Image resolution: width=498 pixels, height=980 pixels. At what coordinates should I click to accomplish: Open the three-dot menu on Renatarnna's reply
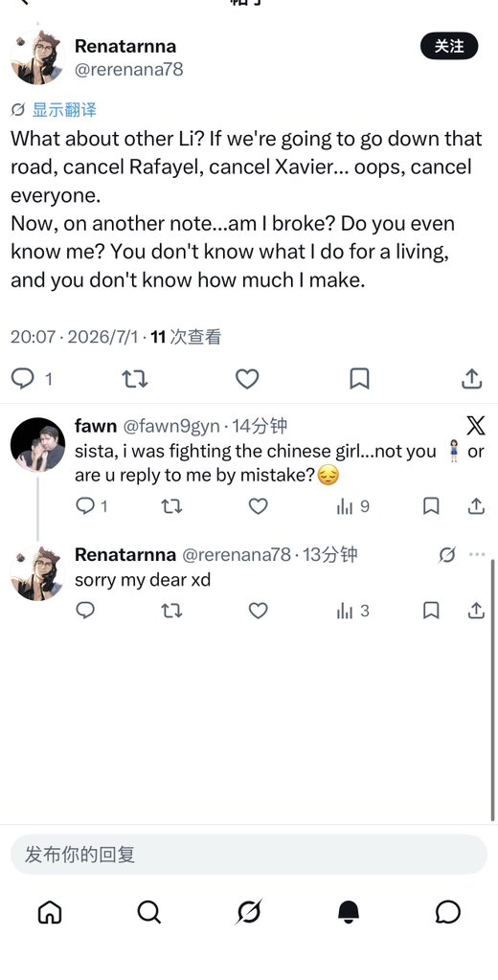coord(477,554)
